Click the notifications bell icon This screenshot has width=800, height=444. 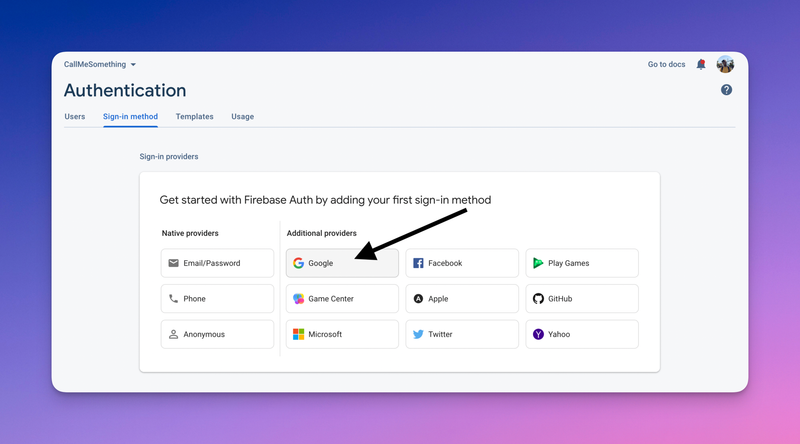(701, 64)
